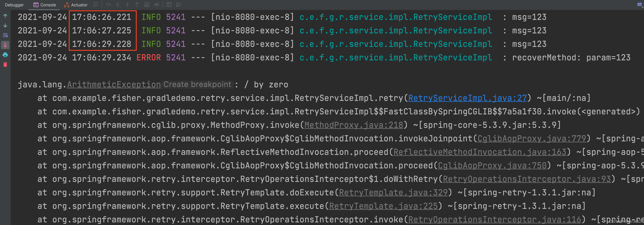Open the CglibAopProxy.java:779 link

pos(532,139)
